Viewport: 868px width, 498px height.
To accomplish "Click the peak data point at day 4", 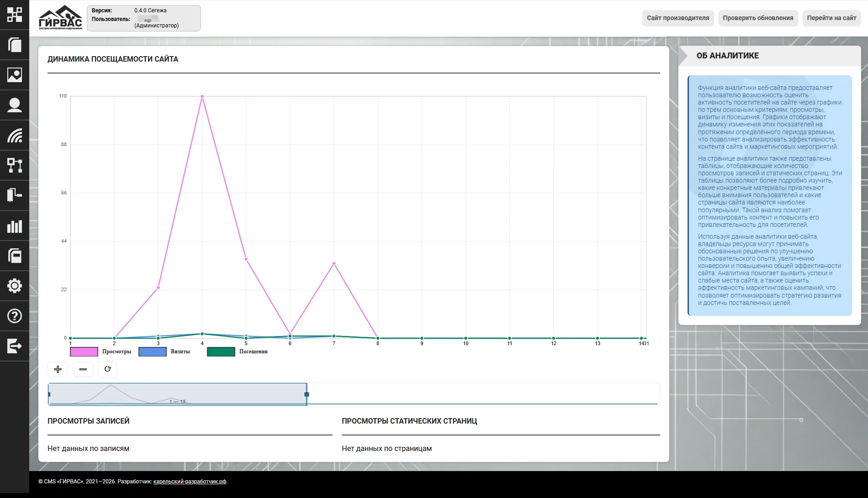I will (x=202, y=96).
